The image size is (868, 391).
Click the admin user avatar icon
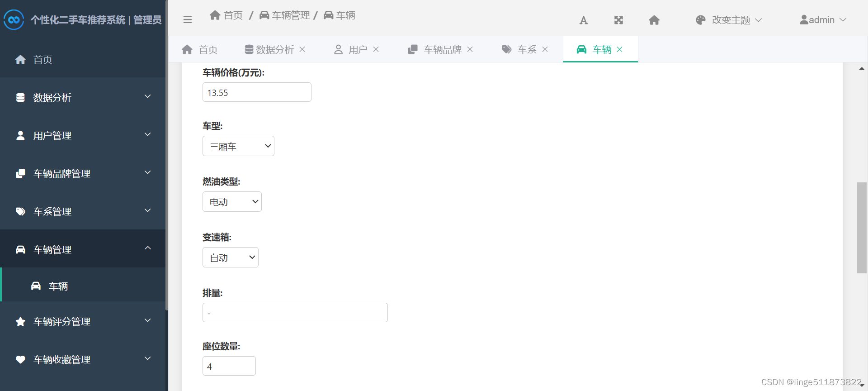[x=804, y=20]
